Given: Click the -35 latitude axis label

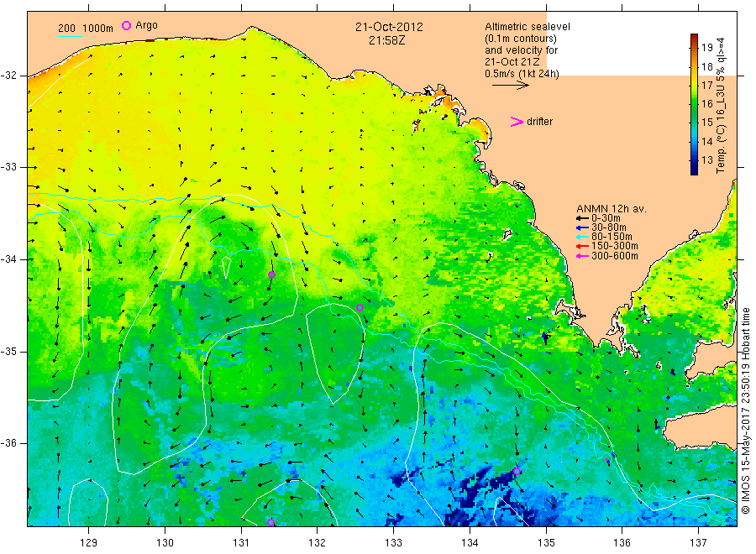Looking at the screenshot, I should (x=8, y=351).
